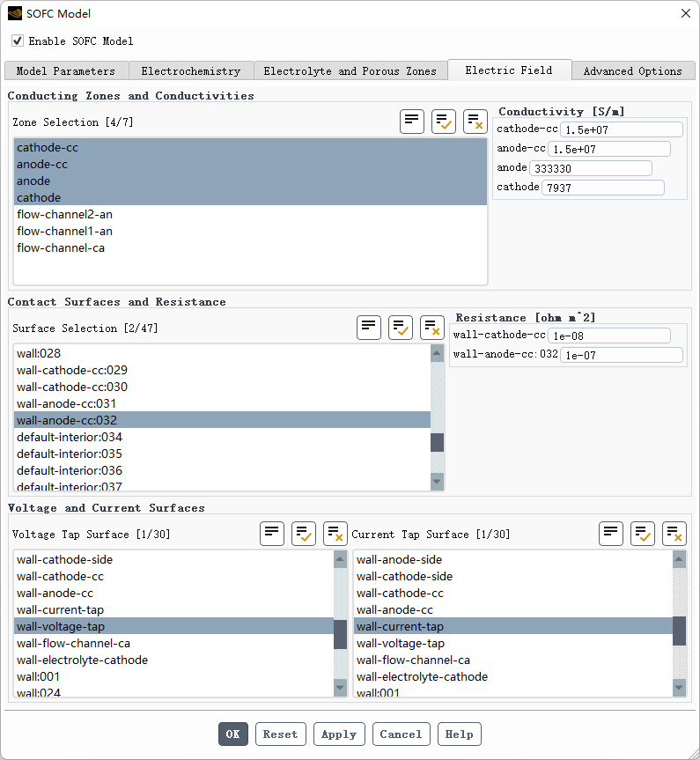Select flow-channel-ca in Zone Selection list

pyautogui.click(x=61, y=248)
